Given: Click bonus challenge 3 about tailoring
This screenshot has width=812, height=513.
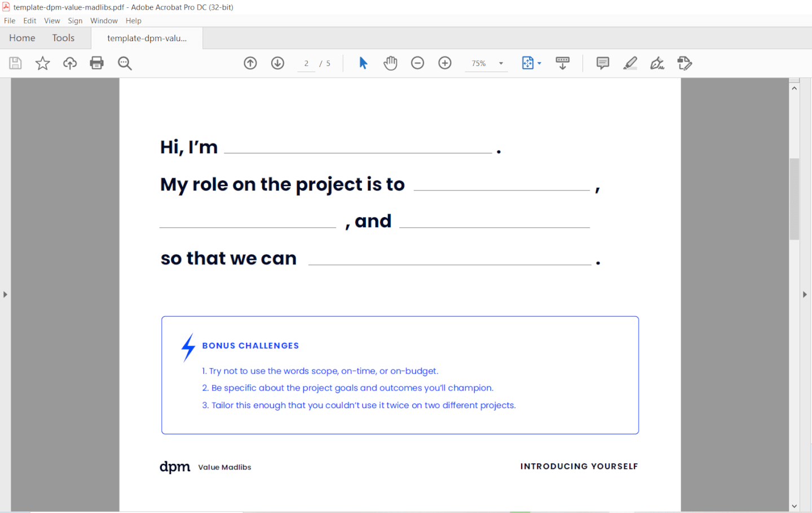Looking at the screenshot, I should 359,405.
